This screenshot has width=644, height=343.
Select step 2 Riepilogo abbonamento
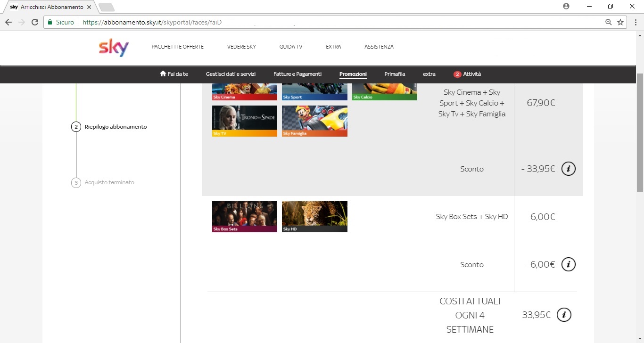pos(109,127)
